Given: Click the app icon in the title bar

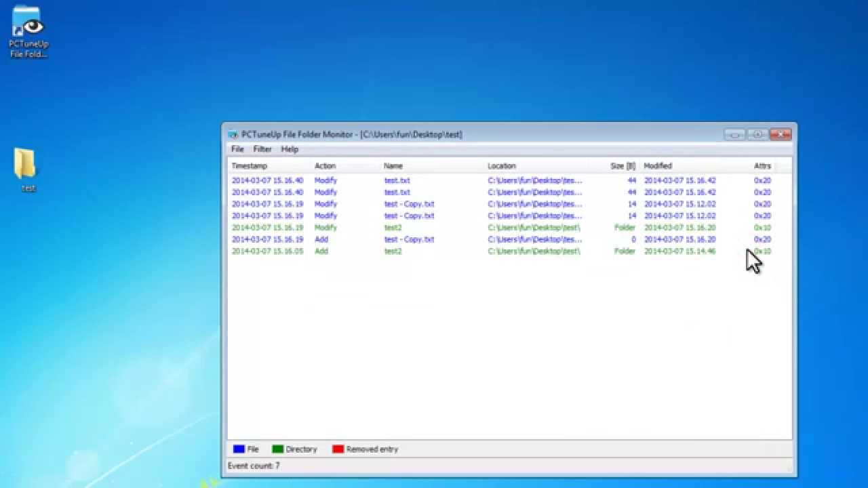Looking at the screenshot, I should pyautogui.click(x=233, y=134).
